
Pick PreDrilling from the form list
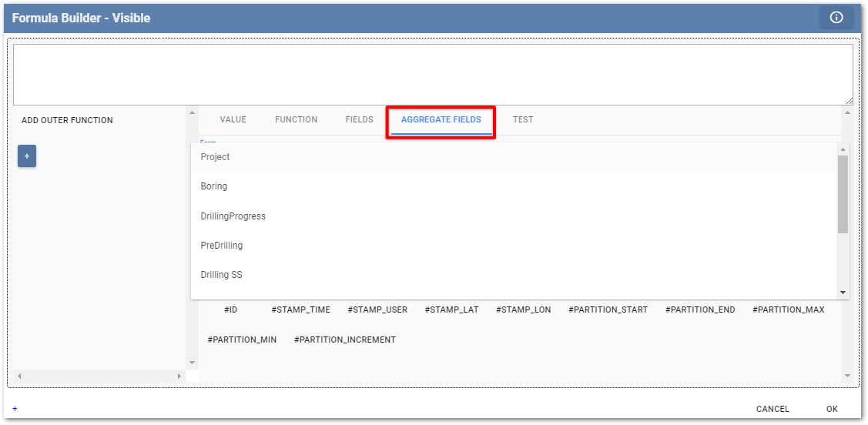(x=513, y=245)
